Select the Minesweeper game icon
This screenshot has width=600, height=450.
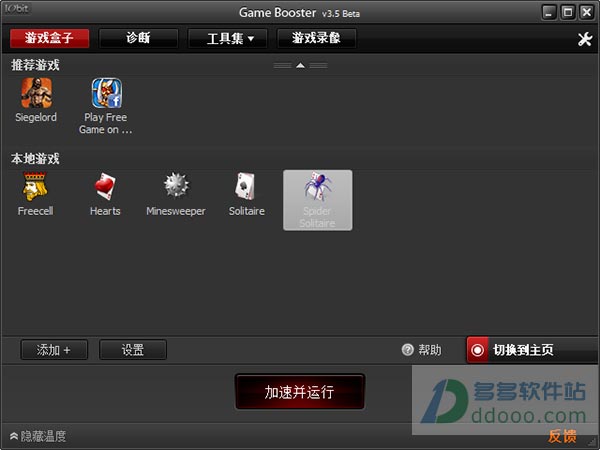click(x=176, y=186)
